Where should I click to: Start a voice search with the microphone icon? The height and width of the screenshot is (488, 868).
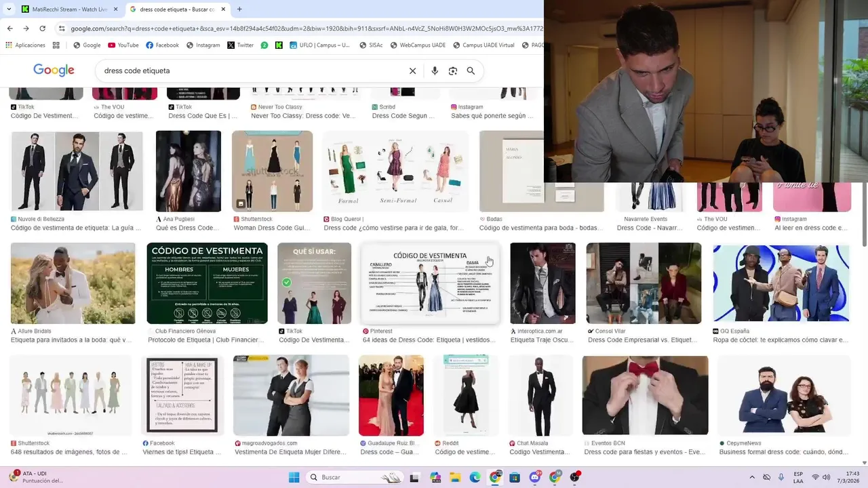point(435,71)
